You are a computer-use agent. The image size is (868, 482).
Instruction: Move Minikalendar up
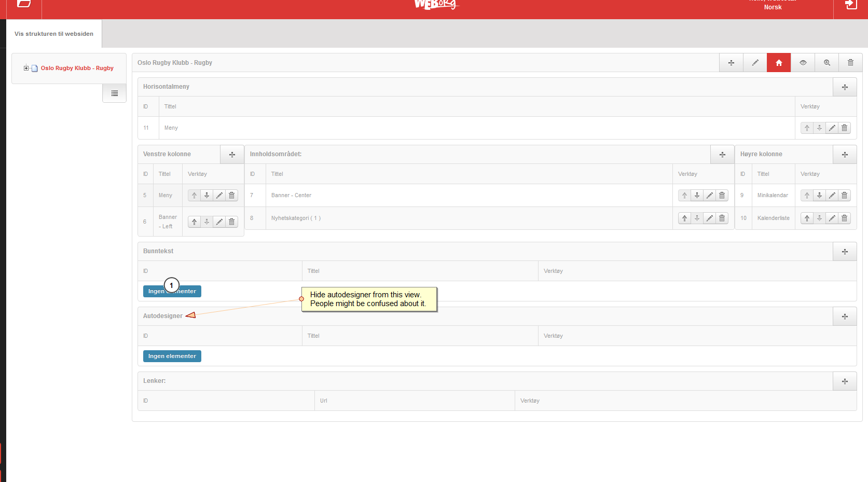click(x=807, y=195)
